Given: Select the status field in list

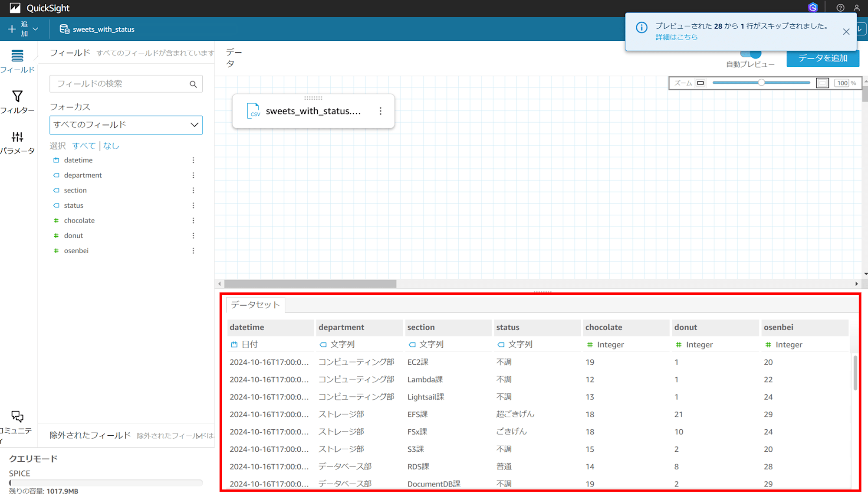Looking at the screenshot, I should tap(73, 206).
